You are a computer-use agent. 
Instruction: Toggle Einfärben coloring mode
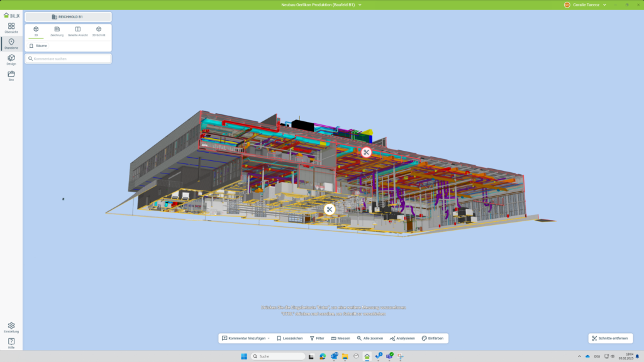[433, 338]
